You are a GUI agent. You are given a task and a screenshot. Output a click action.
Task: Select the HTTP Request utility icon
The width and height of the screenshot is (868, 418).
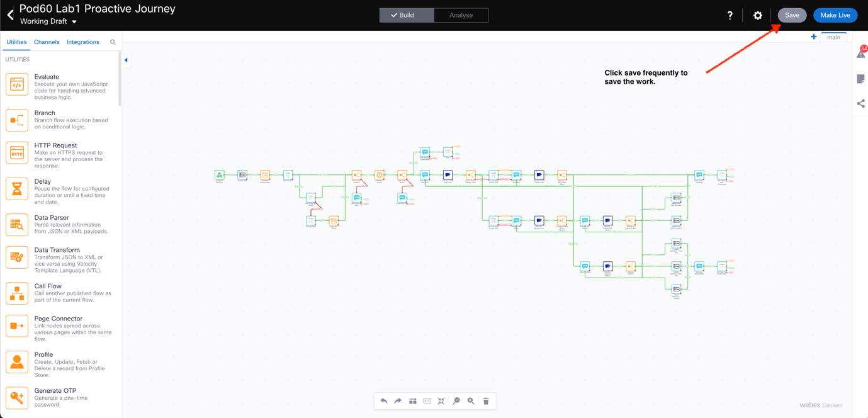tap(17, 153)
